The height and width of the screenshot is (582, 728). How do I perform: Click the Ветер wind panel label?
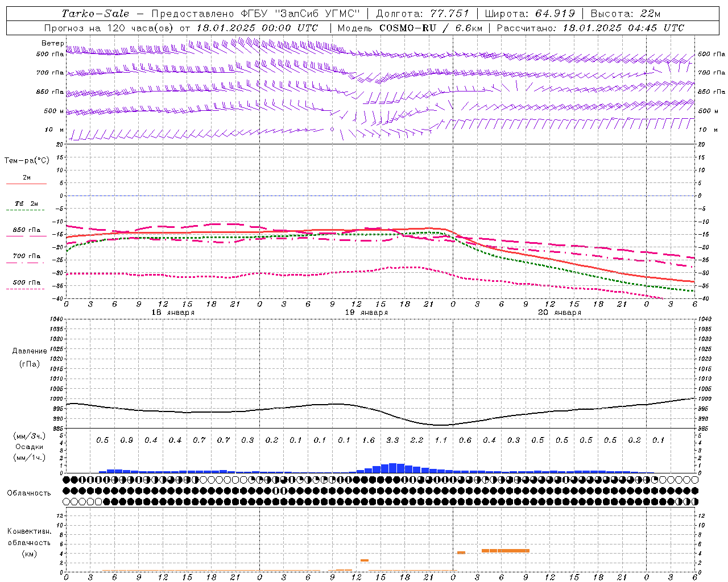(53, 43)
